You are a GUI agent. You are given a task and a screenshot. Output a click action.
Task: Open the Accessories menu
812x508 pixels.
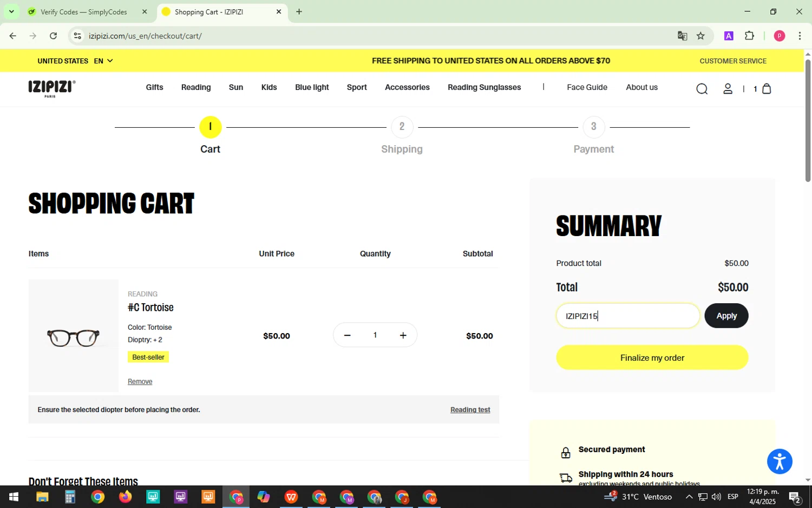click(407, 87)
